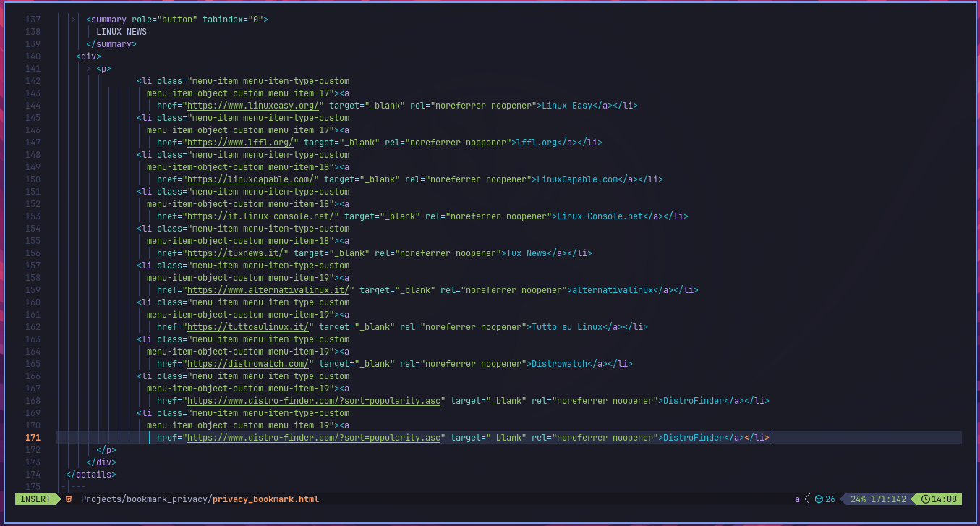
Task: Open the https://www.alternativalinux.it/ link
Action: (x=268, y=290)
